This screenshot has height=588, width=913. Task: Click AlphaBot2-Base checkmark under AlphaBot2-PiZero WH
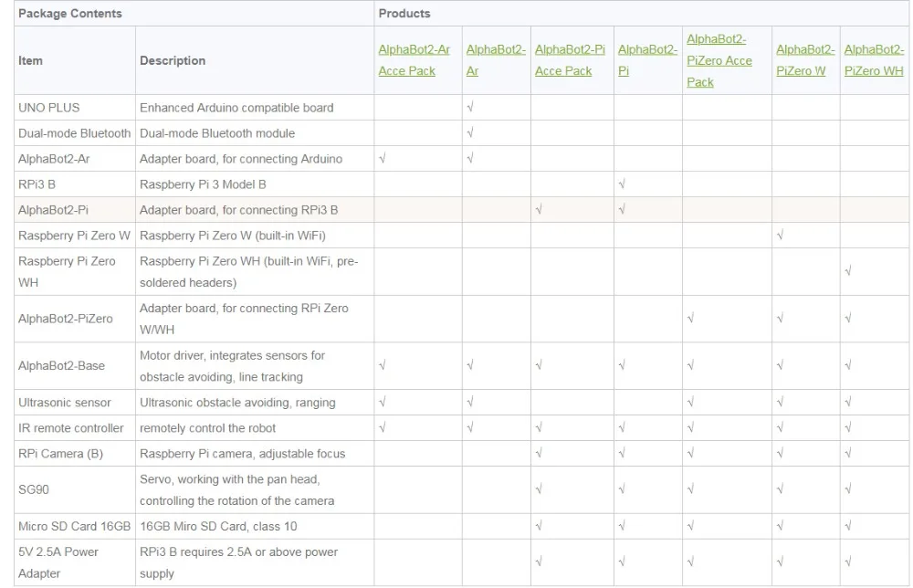(x=848, y=365)
